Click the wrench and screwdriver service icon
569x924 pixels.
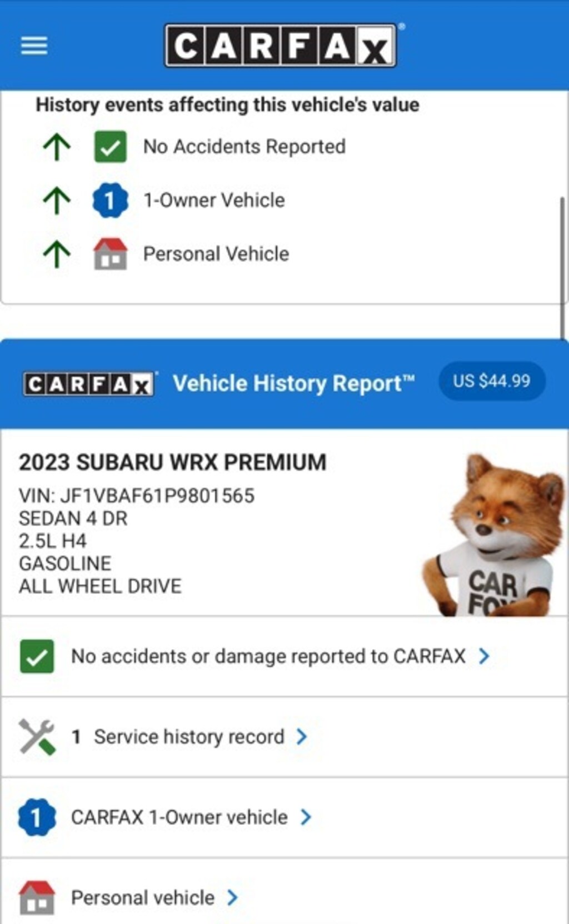pos(37,737)
